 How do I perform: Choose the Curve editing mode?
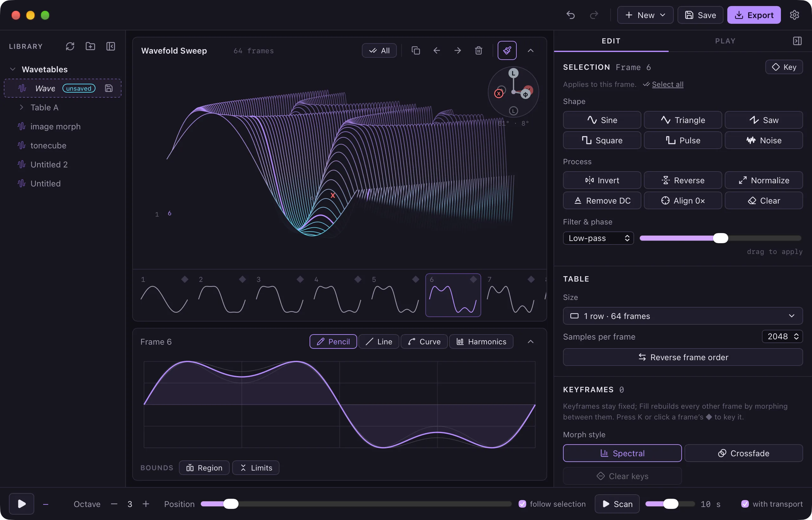(424, 342)
